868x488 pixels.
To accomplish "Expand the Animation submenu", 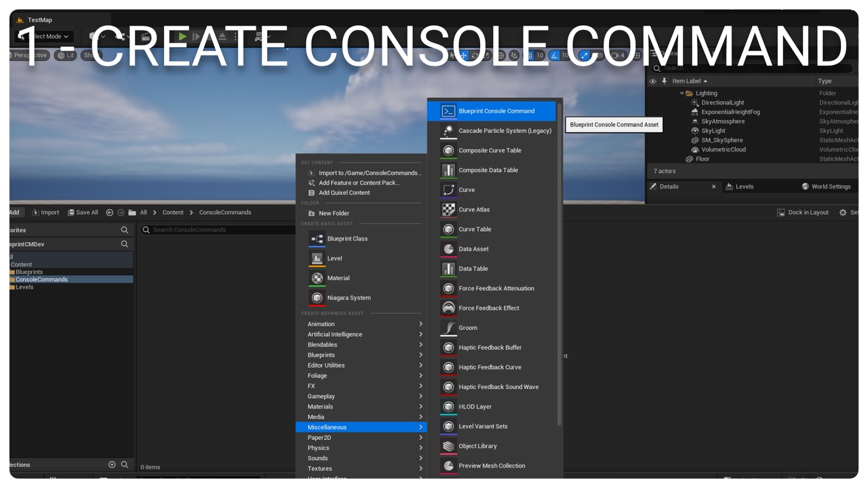I will click(365, 324).
